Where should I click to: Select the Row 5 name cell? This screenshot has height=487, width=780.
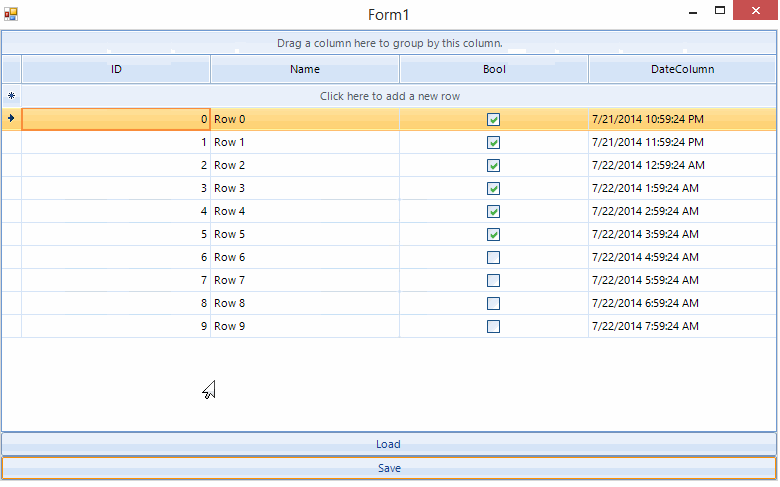(x=305, y=234)
